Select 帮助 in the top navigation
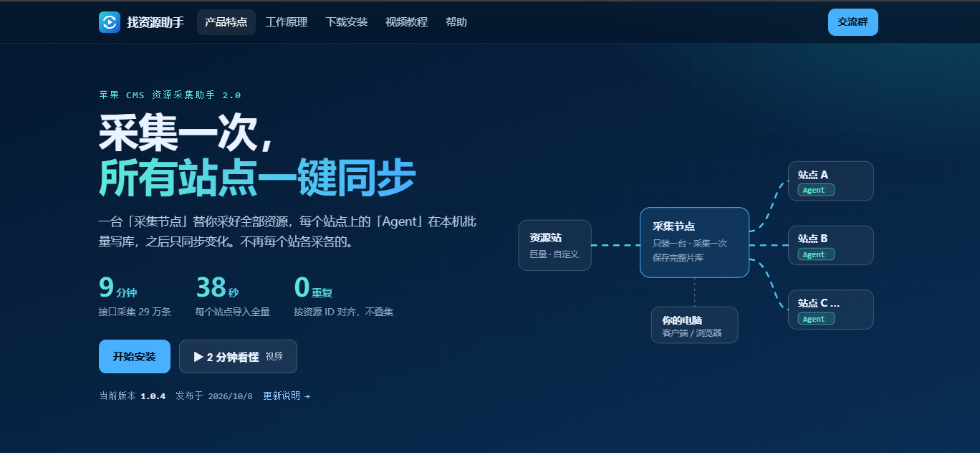This screenshot has width=980, height=455. pyautogui.click(x=456, y=22)
